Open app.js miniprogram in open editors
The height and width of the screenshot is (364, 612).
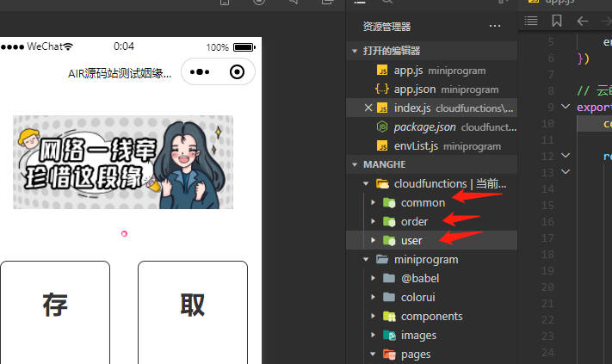pyautogui.click(x=431, y=71)
